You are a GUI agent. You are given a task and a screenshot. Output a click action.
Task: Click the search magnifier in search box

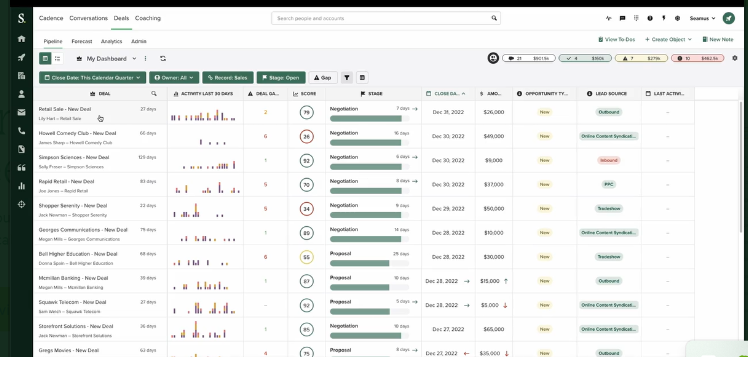(494, 18)
